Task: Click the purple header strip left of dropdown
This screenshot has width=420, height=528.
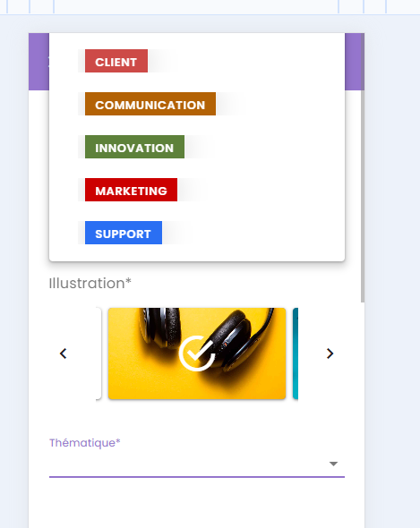Action: [39, 62]
